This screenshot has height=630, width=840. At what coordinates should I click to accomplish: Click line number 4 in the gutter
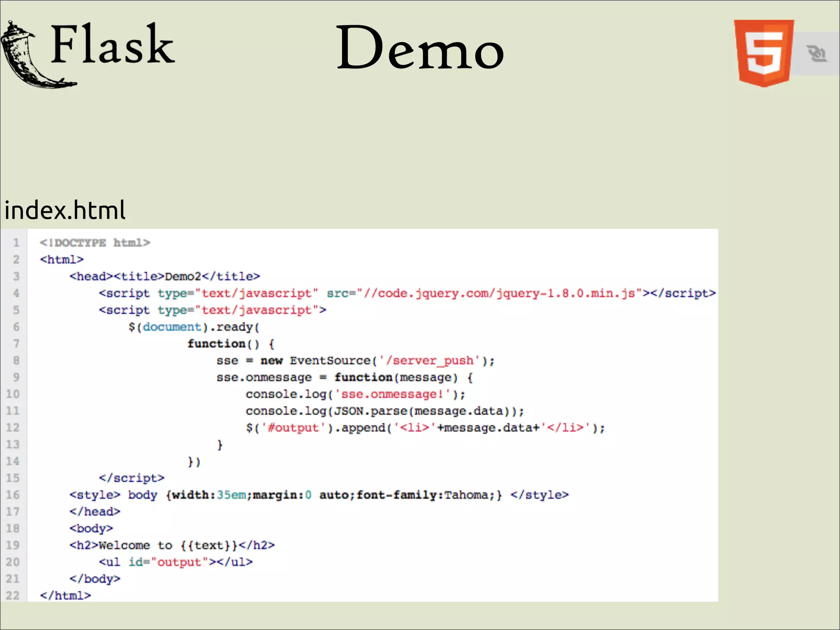coord(16,293)
